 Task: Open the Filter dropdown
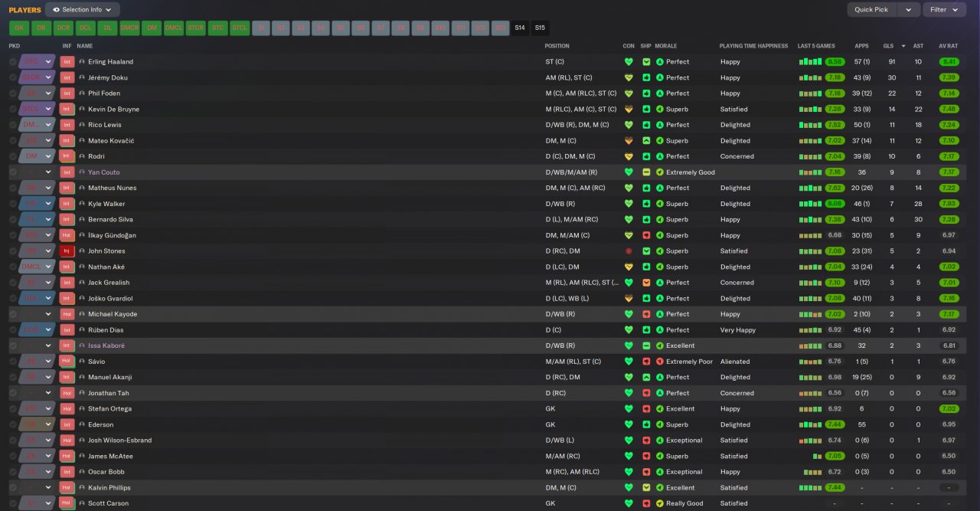944,9
